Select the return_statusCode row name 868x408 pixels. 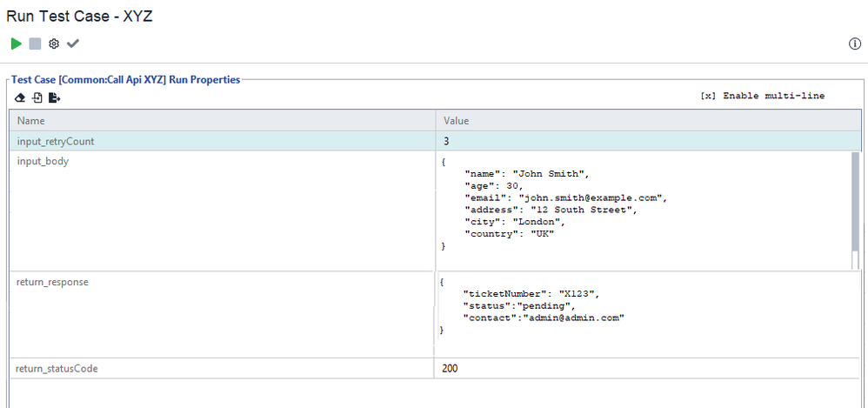(x=57, y=369)
